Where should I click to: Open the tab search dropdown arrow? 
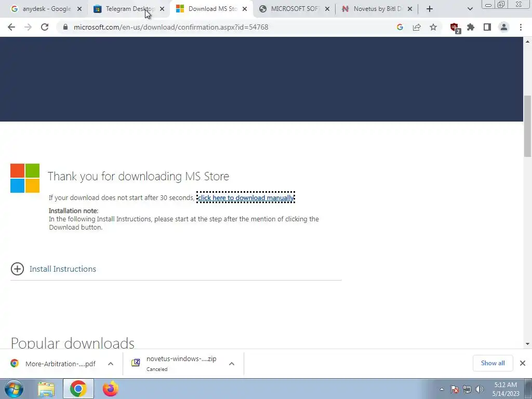[x=470, y=9]
